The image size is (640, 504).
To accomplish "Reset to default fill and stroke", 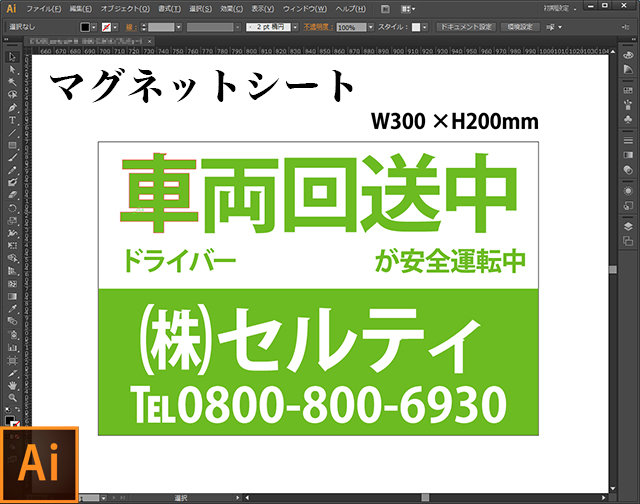I will [7, 409].
